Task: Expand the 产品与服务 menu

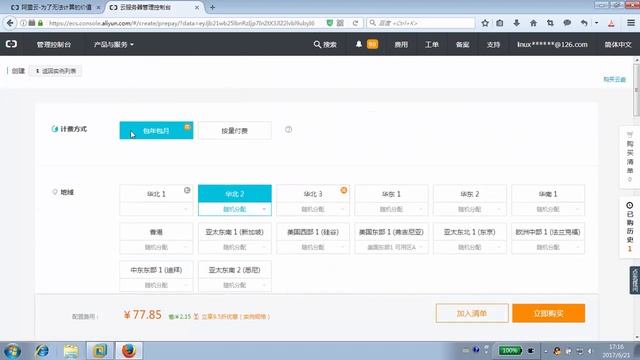Action: [x=113, y=44]
